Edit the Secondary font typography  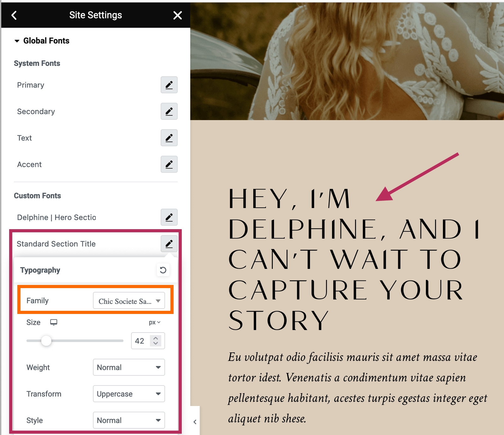[169, 111]
